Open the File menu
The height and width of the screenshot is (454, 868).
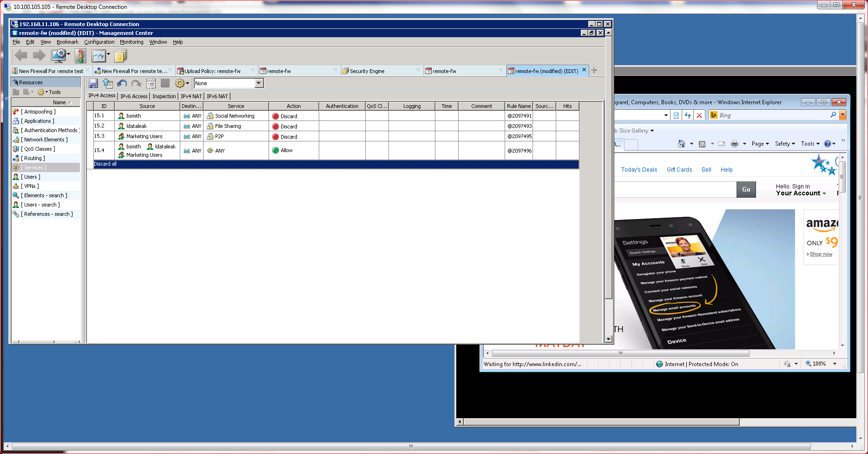click(x=16, y=42)
